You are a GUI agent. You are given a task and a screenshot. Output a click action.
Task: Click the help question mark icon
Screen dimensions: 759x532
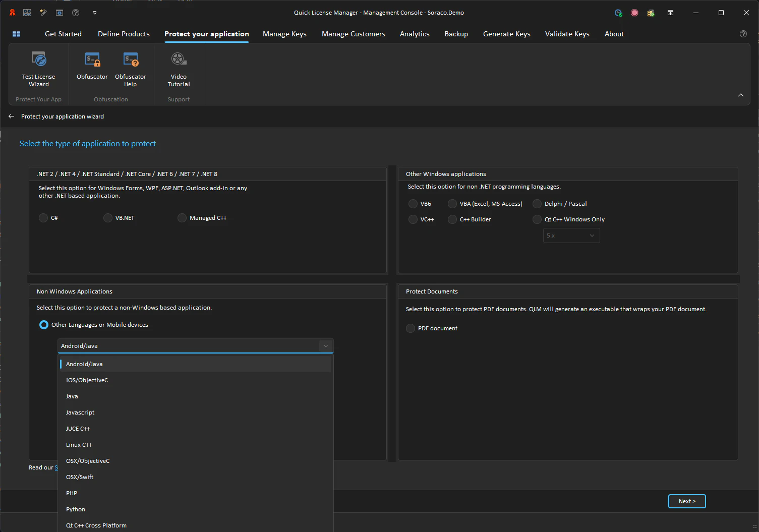[75, 13]
